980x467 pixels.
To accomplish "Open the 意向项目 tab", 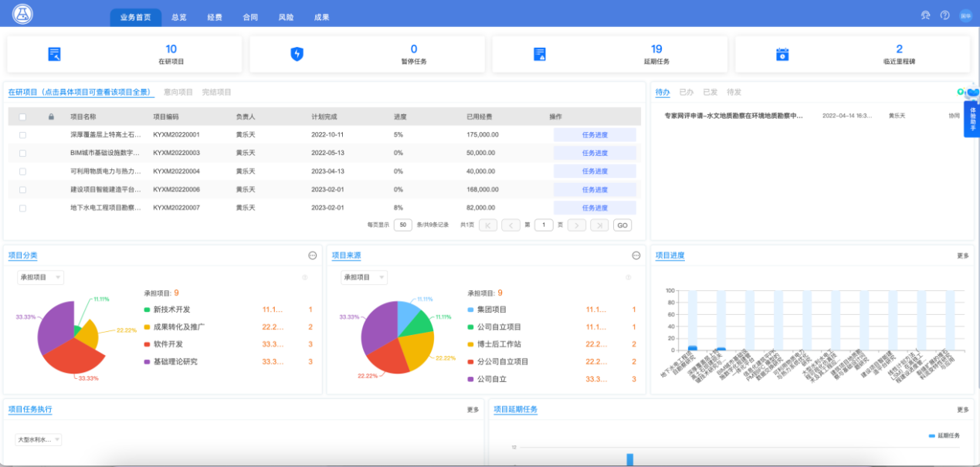I will pyautogui.click(x=178, y=92).
